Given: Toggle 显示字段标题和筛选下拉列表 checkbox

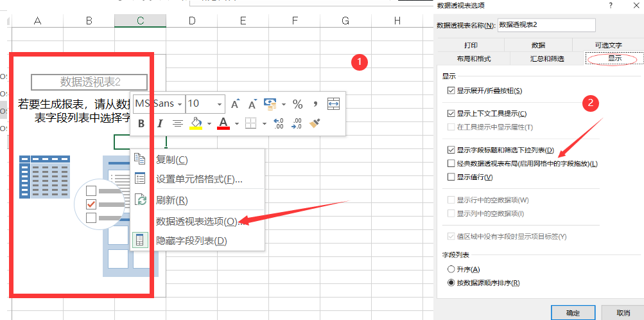Looking at the screenshot, I should pyautogui.click(x=451, y=150).
